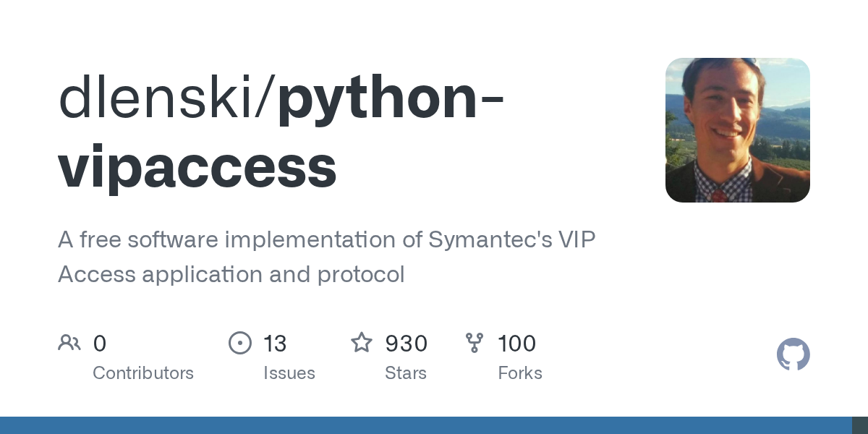Click the contributors count "0"
Viewport: 868px width, 434px height.
100,344
